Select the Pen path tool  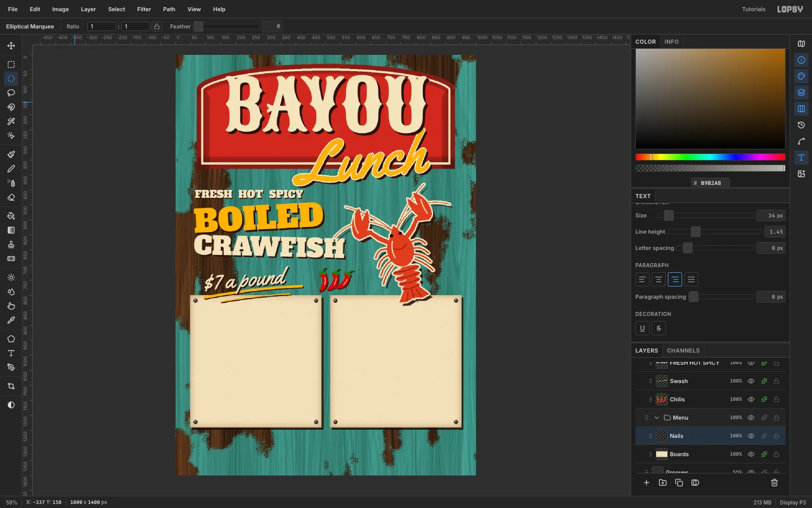tap(11, 367)
